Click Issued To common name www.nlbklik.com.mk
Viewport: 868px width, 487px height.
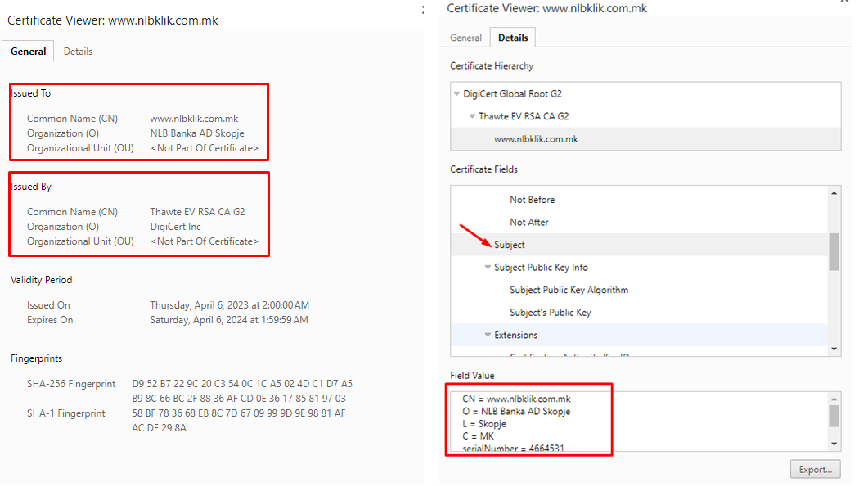point(194,119)
